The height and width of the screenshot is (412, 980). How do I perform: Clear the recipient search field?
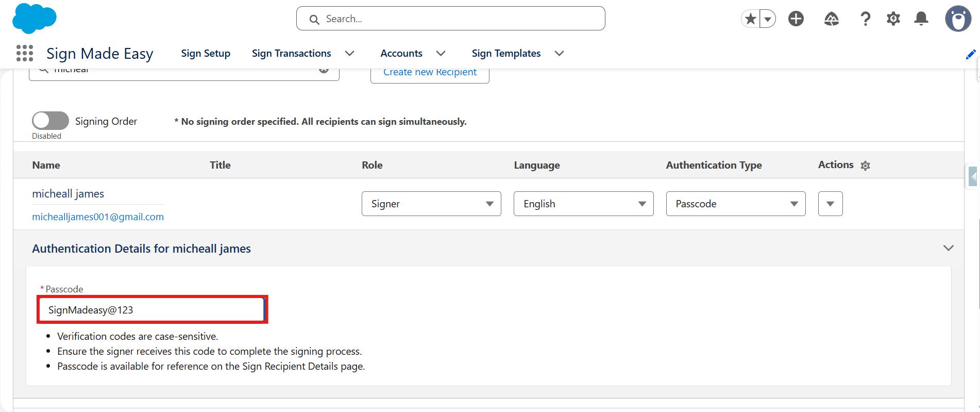[x=324, y=71]
